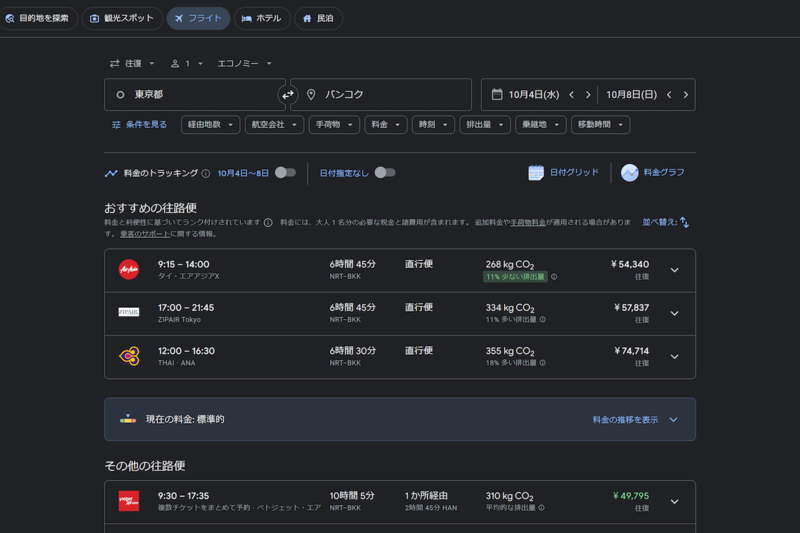Go to previous departure date from 10月4日

[x=571, y=95]
